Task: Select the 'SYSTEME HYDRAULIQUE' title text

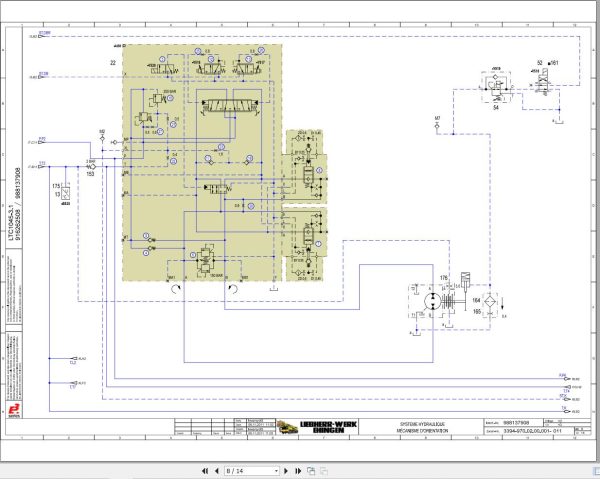Action: 422,424
